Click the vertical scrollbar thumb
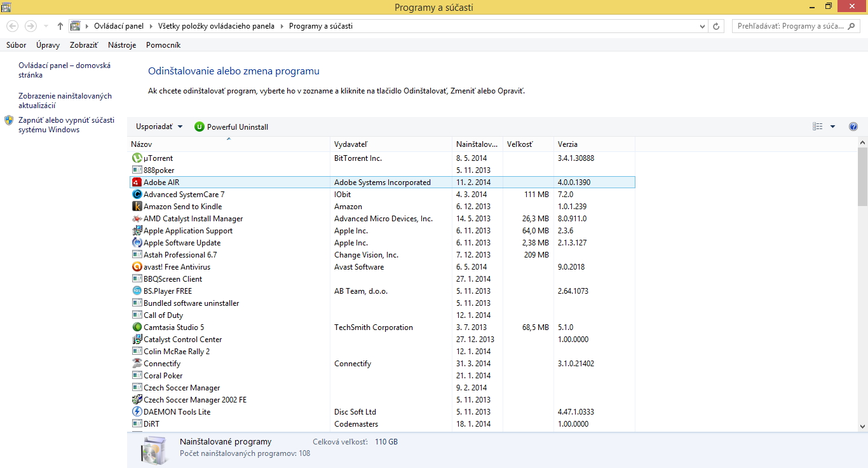The width and height of the screenshot is (868, 468). pos(862,177)
